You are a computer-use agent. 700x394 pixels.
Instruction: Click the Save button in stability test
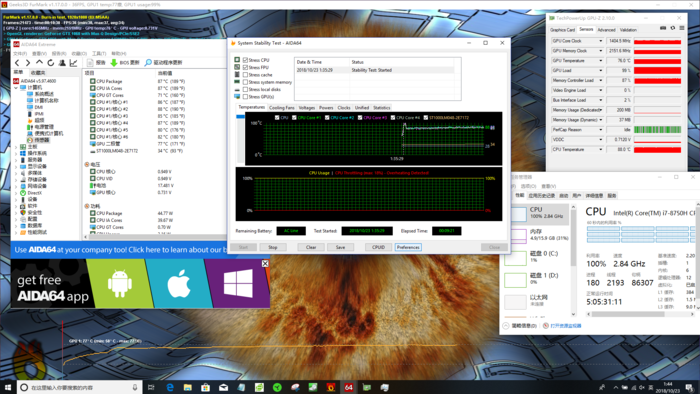click(x=341, y=247)
